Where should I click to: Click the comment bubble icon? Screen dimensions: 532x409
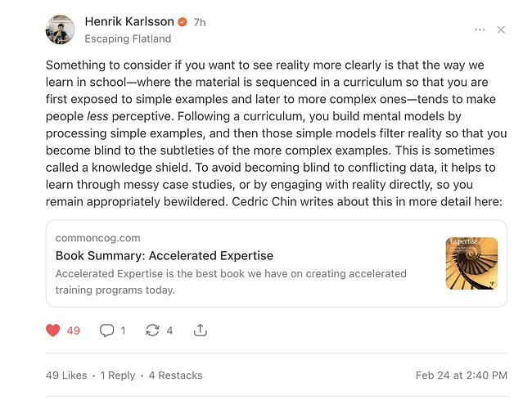pos(106,330)
